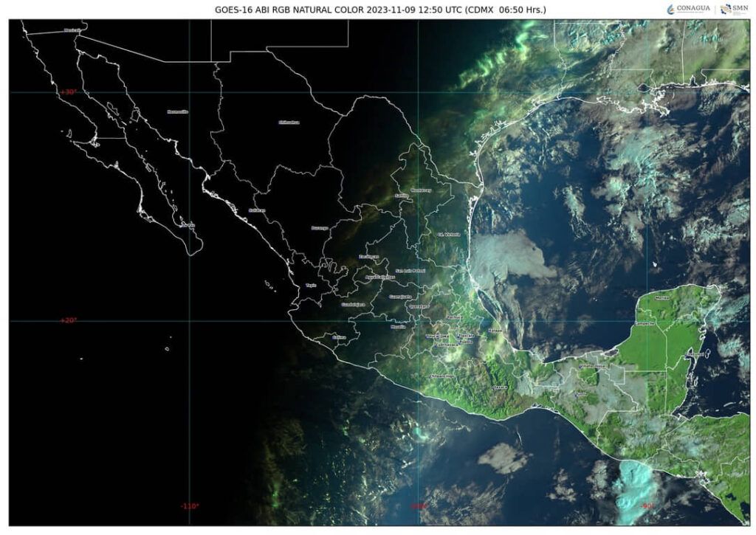The image size is (756, 535).
Task: Select the Mérida city label
Action: [x=662, y=297]
